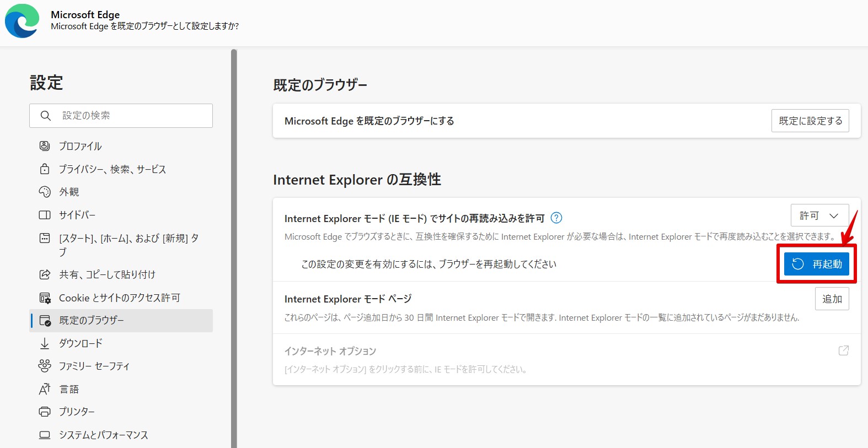The height and width of the screenshot is (448, 868).
Task: Open システムとパフォーマンス settings
Action: point(121,435)
